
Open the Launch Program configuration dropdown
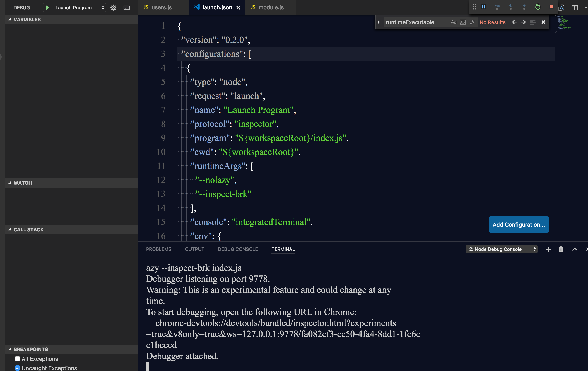79,8
